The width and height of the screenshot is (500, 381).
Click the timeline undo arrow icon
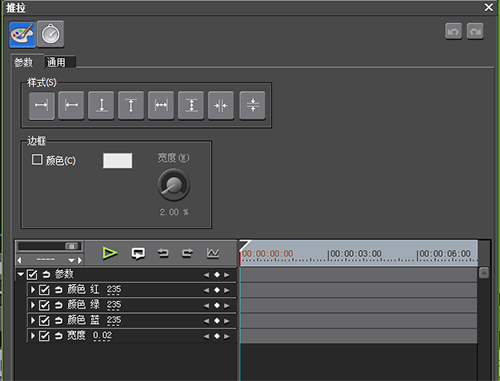pos(163,253)
